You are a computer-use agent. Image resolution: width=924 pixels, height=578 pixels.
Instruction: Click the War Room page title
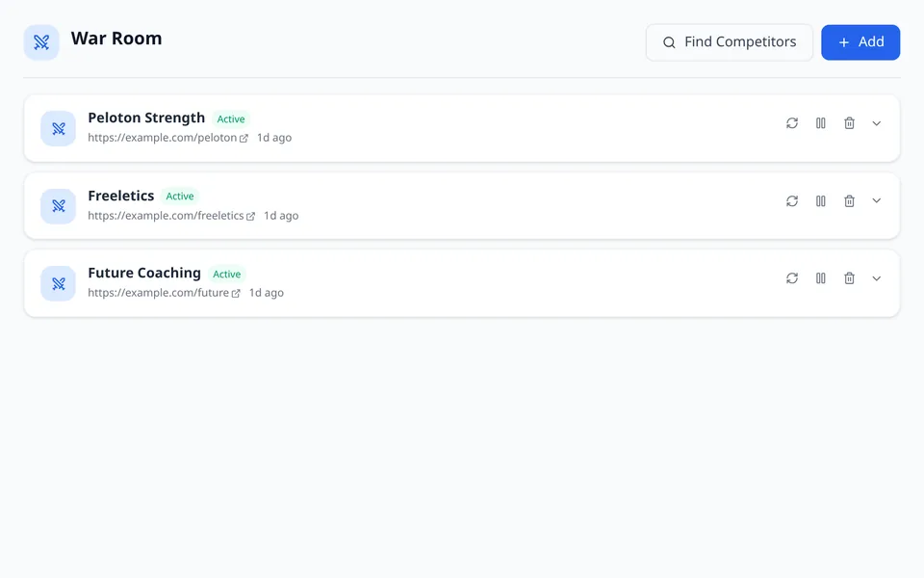coord(116,39)
